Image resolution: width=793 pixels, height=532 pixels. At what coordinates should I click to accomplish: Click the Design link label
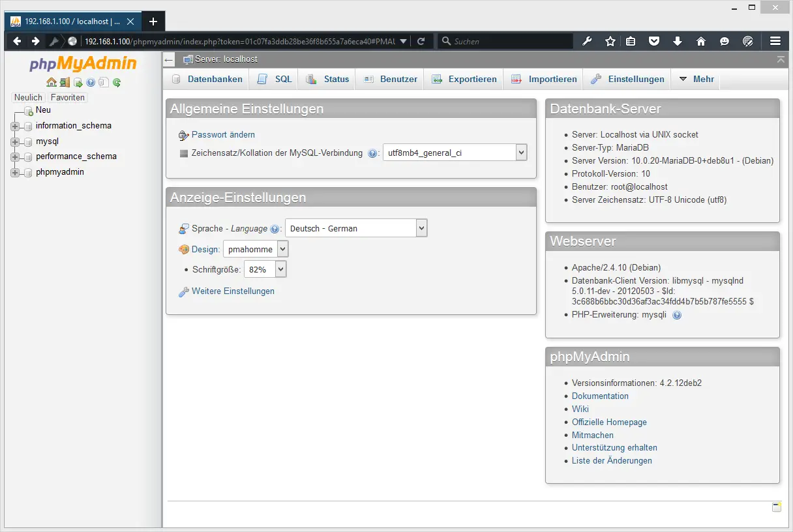[x=205, y=250]
